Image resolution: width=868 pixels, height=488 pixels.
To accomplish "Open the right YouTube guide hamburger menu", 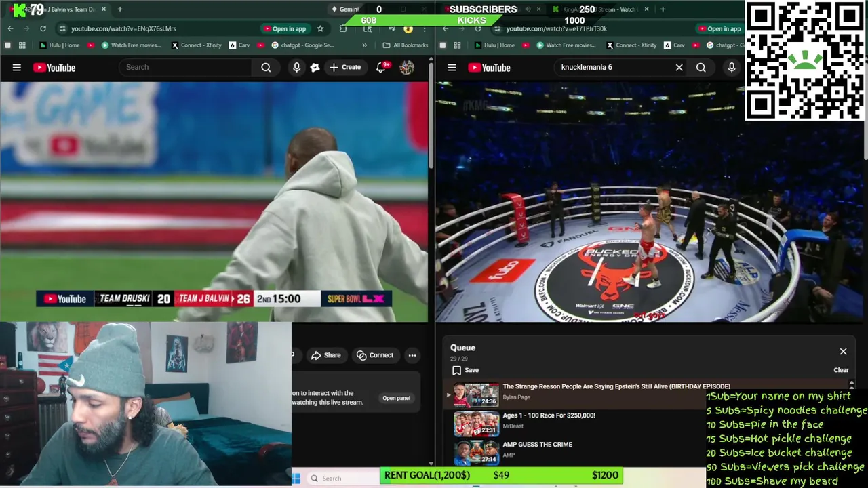I will pos(452,68).
